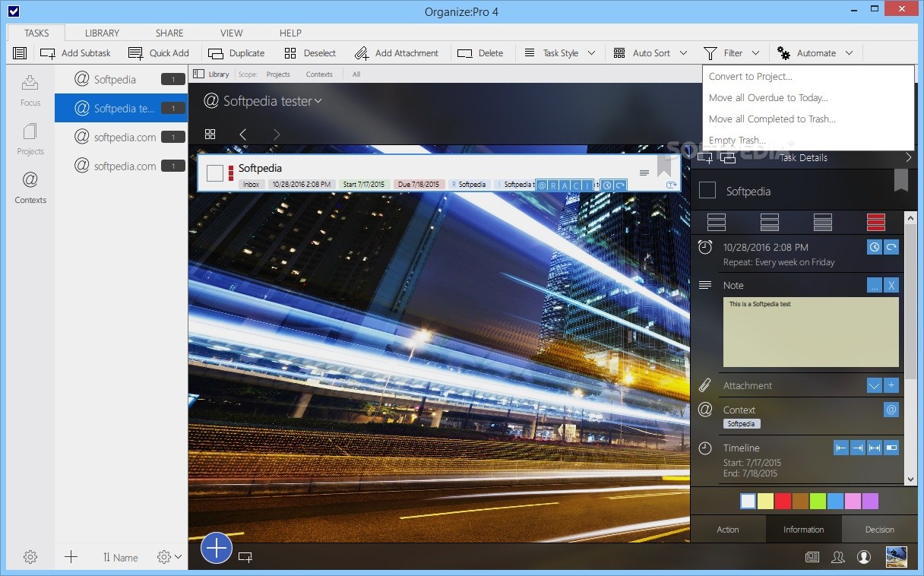
Task: Click the Delete button
Action: coord(480,53)
